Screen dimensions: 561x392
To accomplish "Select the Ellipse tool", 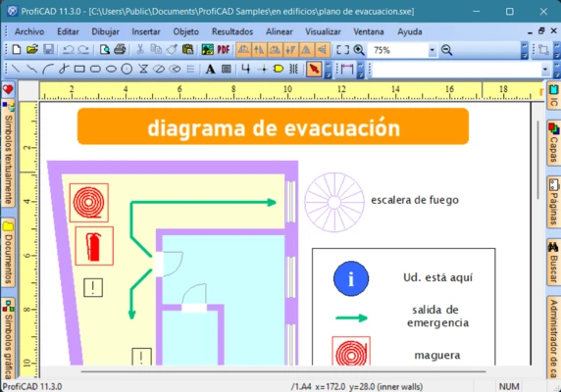I will point(111,69).
